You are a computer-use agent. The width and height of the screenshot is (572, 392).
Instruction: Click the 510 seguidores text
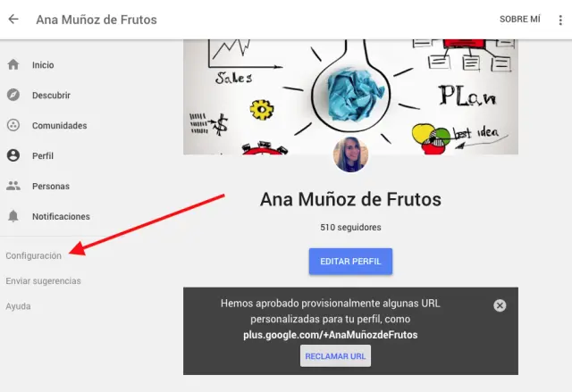(350, 228)
